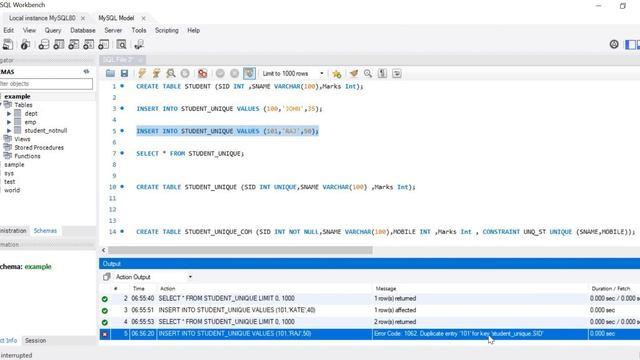Click the reconnect to DBMS icon

click(139, 44)
